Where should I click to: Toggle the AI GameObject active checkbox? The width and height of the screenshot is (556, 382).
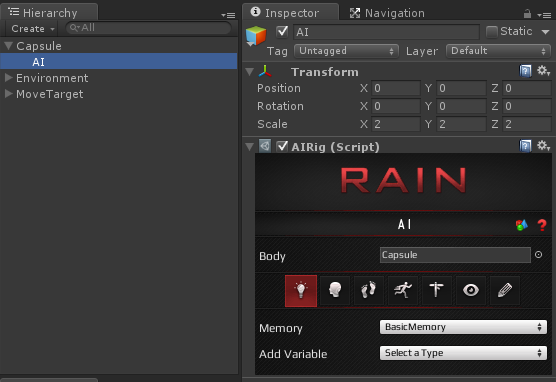(x=282, y=32)
